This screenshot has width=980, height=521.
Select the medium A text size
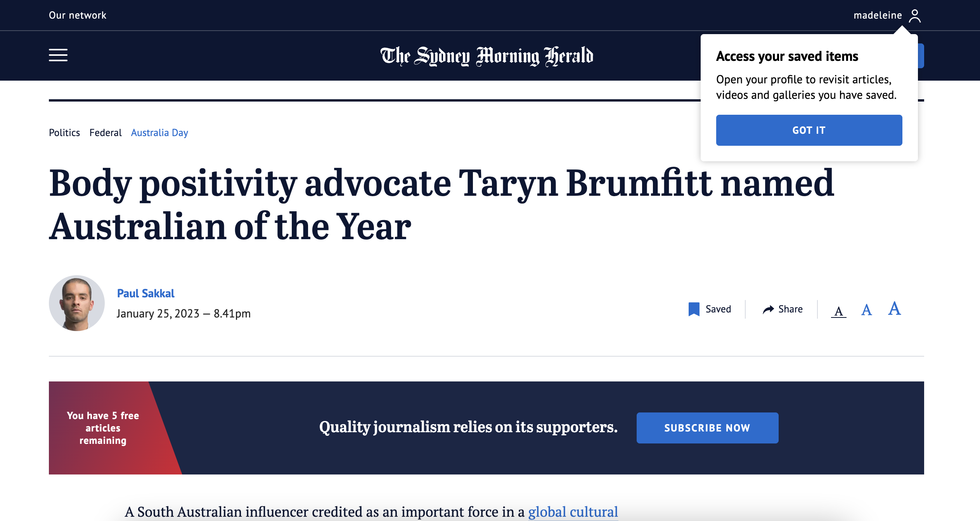pos(866,309)
